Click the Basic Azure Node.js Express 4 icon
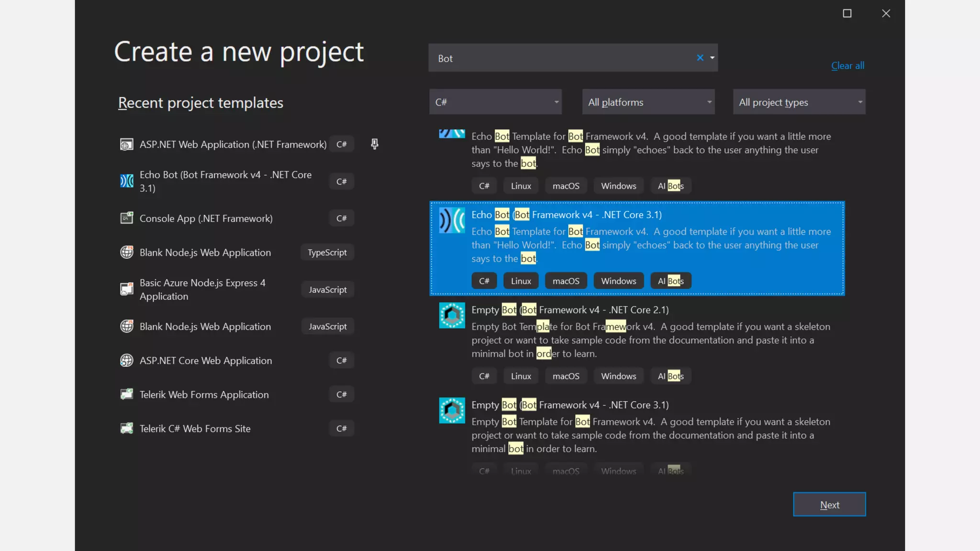The height and width of the screenshot is (551, 980). click(127, 289)
